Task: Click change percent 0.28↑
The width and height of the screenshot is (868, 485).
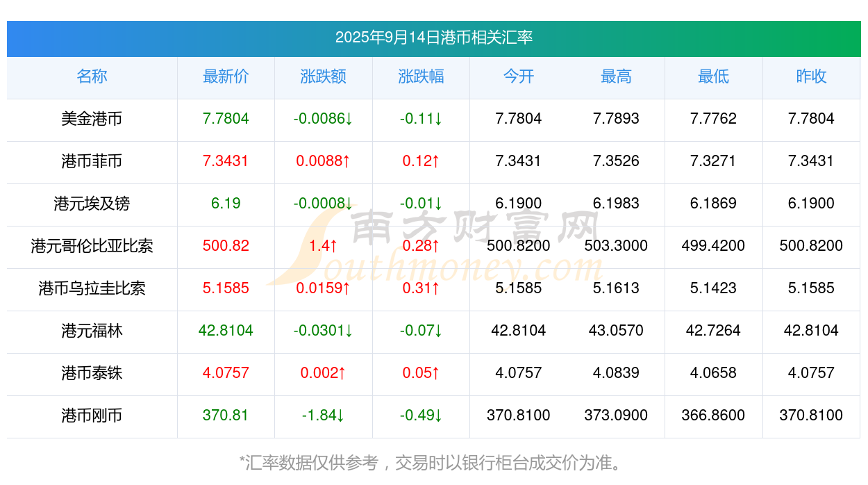Action: 421,246
